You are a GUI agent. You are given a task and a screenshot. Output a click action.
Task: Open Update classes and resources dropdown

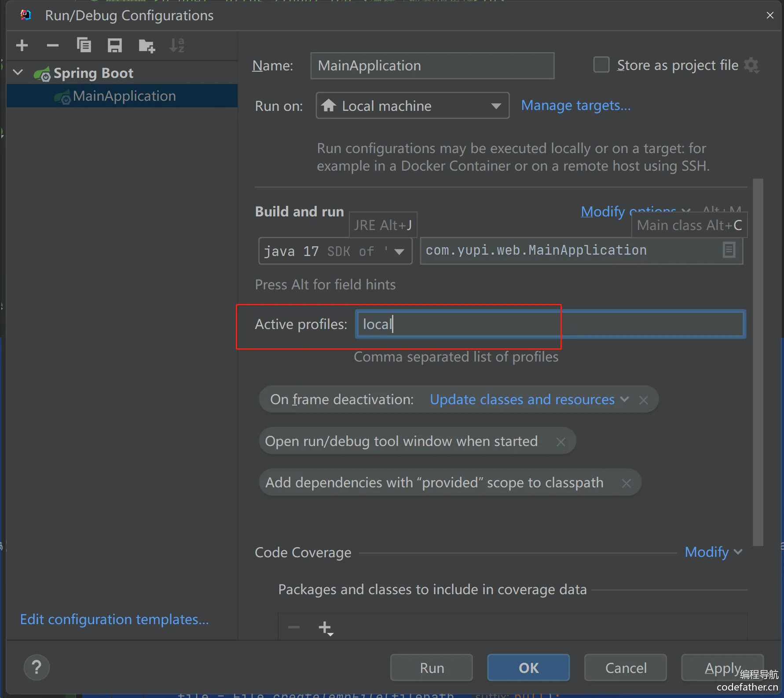tap(529, 399)
